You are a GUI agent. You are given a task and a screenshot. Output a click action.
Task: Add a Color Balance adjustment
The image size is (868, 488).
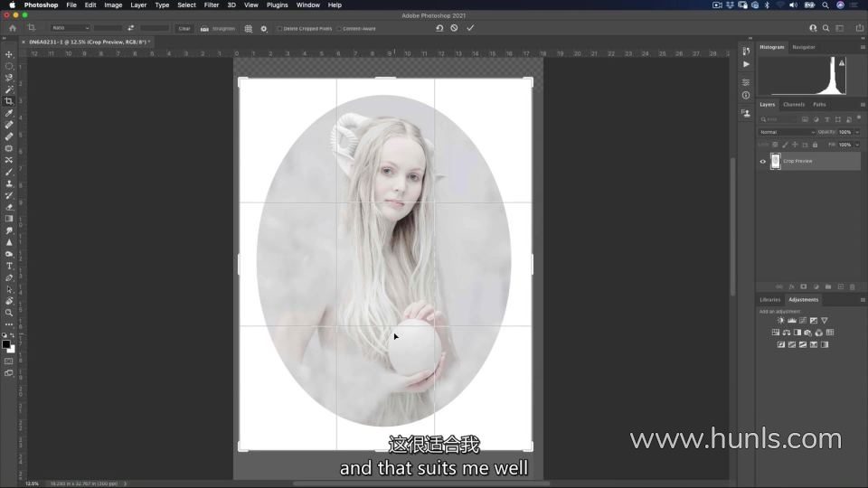[x=786, y=333]
